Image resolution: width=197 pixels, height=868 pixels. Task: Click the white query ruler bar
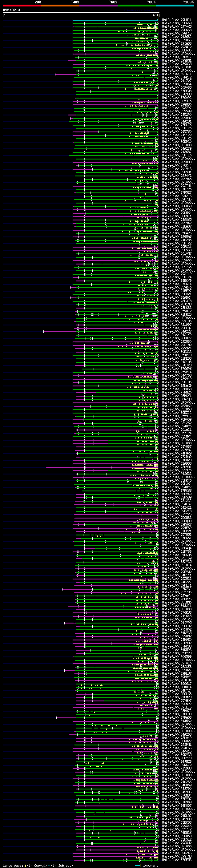click(81, 13)
